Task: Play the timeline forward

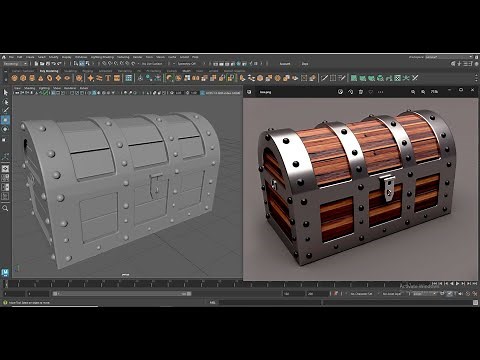Action: (458, 283)
